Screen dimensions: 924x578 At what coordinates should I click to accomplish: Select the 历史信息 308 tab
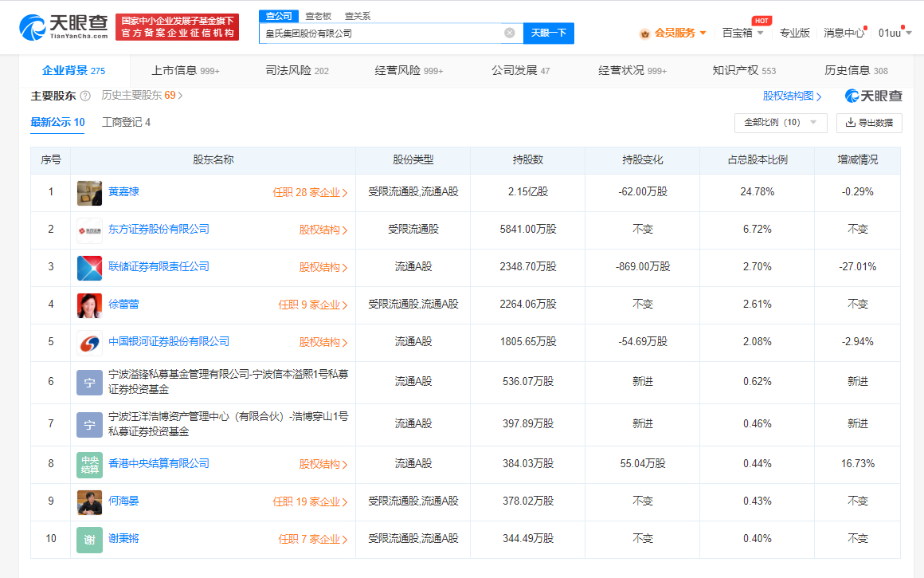[x=856, y=71]
